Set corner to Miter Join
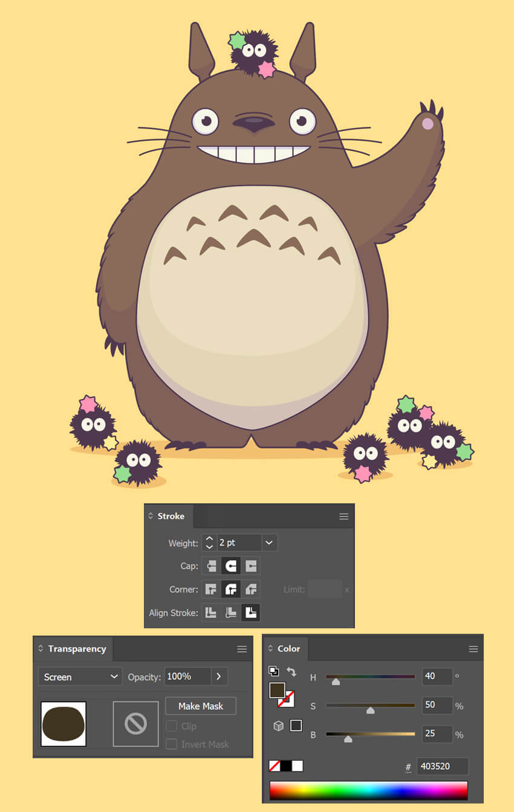Image resolution: width=514 pixels, height=812 pixels. pos(211,589)
